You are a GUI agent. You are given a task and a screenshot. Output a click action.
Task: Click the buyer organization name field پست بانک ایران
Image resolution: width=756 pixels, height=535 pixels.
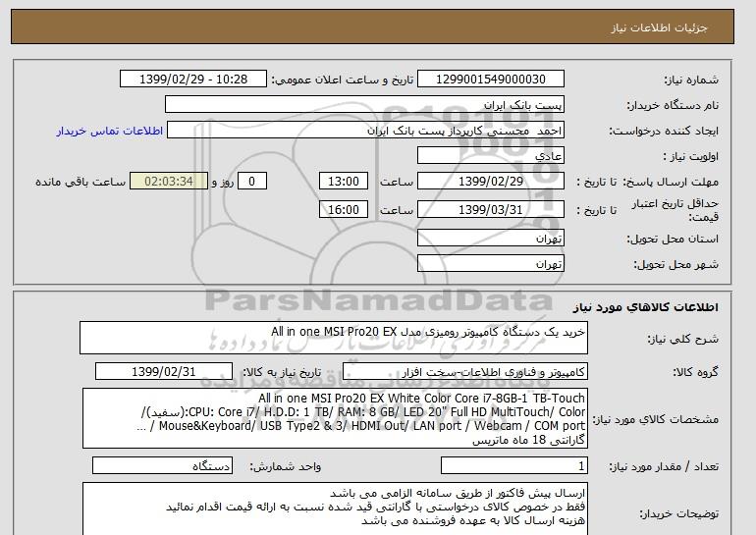point(364,105)
